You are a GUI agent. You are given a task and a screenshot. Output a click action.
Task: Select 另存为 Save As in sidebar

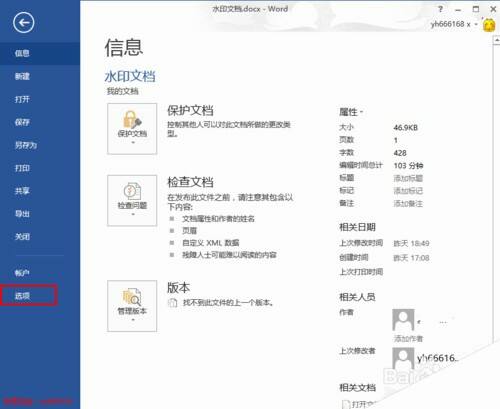[x=26, y=145]
